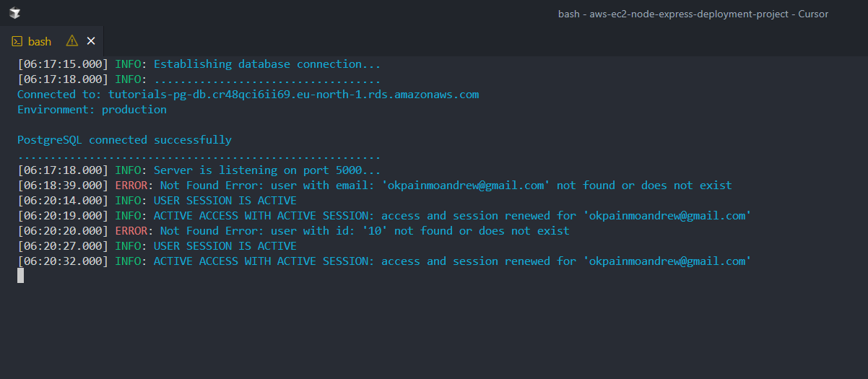Image resolution: width=868 pixels, height=379 pixels.
Task: Click the ERROR label at 06:18:39
Action: 131,186
